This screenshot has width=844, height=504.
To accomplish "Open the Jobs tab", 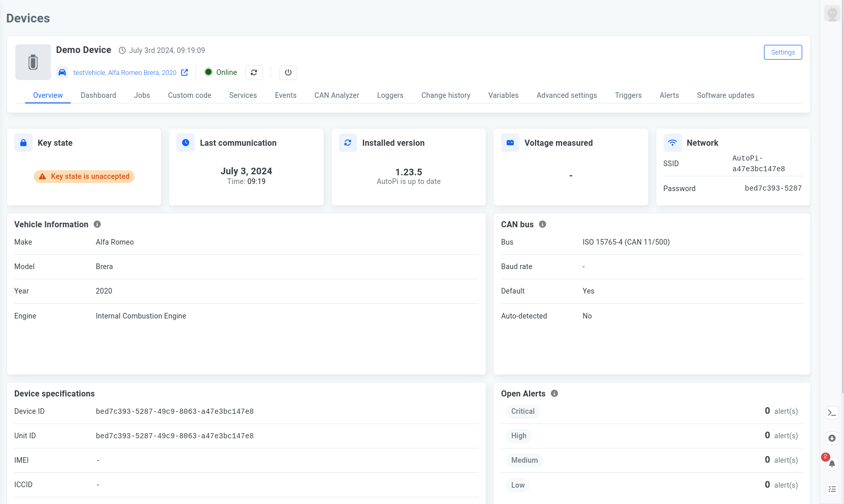I will 142,95.
